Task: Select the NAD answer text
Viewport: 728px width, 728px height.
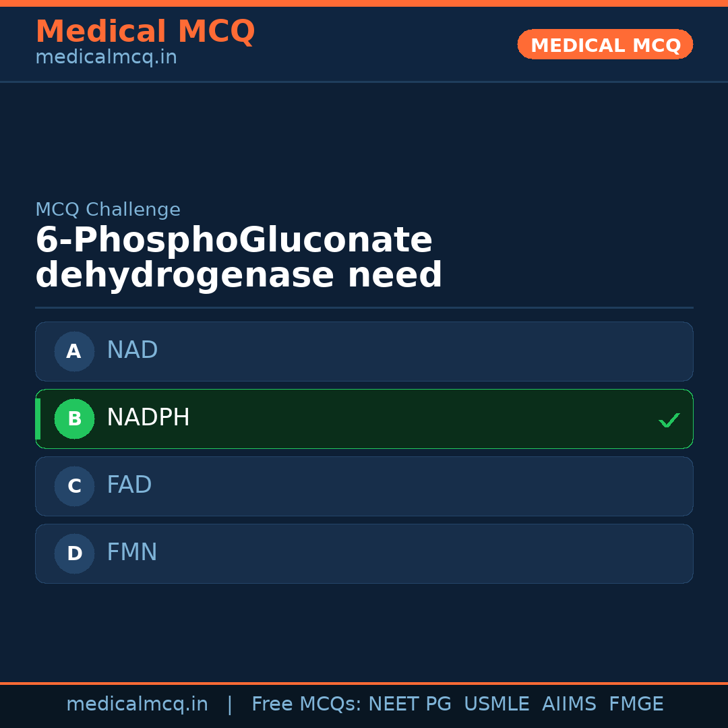Action: point(132,351)
